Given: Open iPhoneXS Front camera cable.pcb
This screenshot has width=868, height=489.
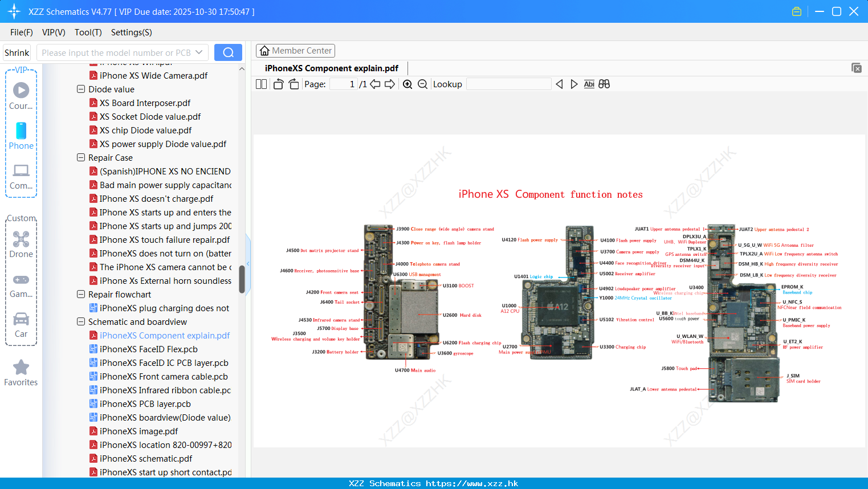Looking at the screenshot, I should (x=164, y=376).
